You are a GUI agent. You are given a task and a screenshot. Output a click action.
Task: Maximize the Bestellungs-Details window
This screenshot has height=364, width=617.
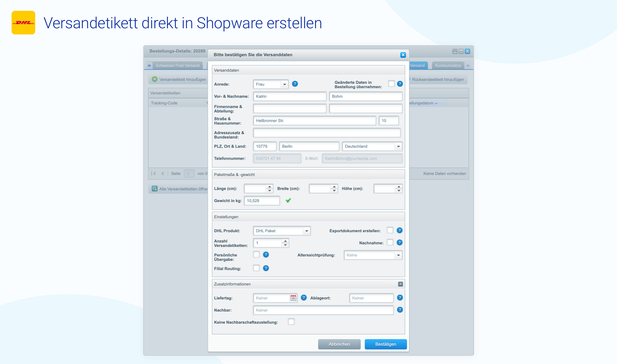pyautogui.click(x=461, y=51)
